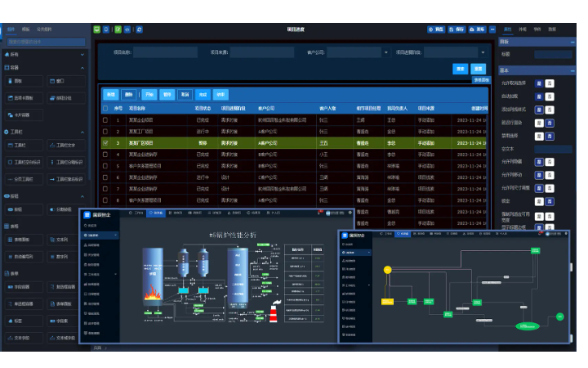Switch to desktop preview monitor icon
This screenshot has height=368, width=588.
coord(96,29)
